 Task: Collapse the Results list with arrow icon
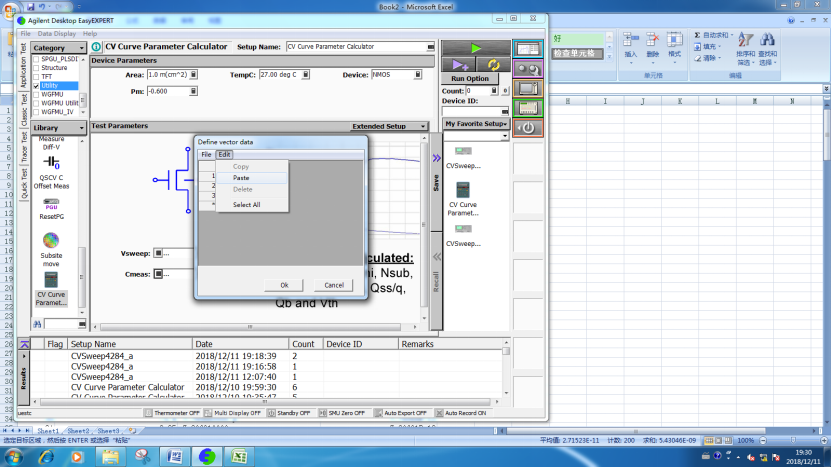(24, 345)
